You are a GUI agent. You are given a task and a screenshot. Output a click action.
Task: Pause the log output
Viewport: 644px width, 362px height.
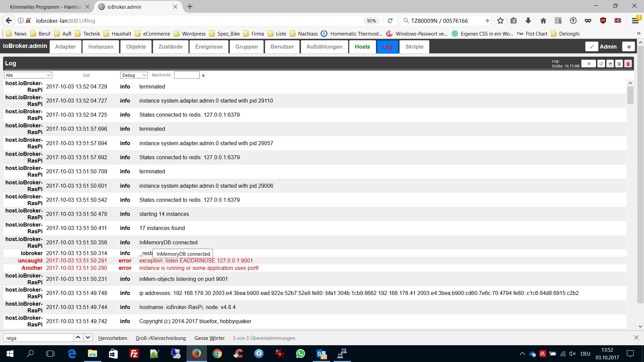589,64
